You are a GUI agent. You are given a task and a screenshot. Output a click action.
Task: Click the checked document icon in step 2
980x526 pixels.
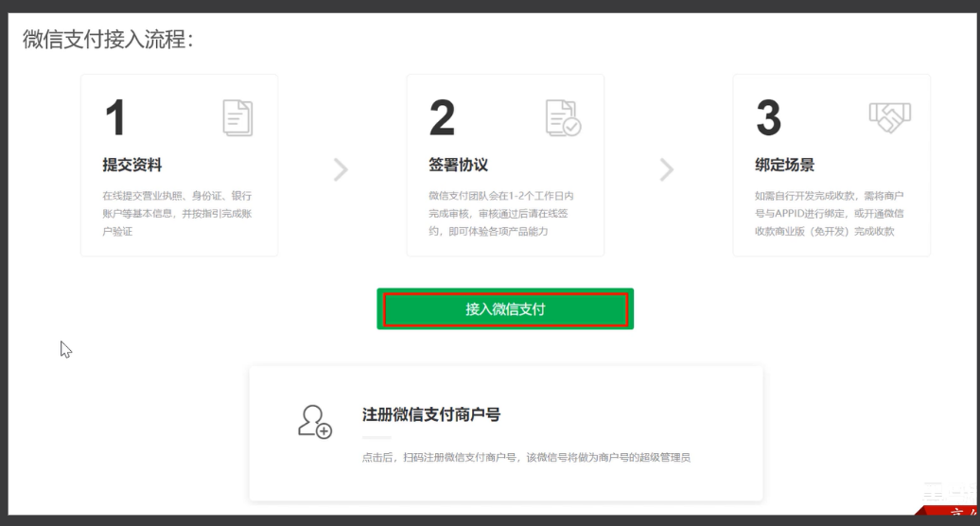(563, 117)
